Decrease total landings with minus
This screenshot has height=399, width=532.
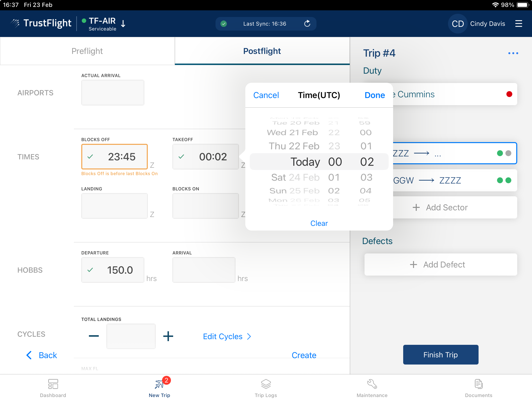coord(94,336)
